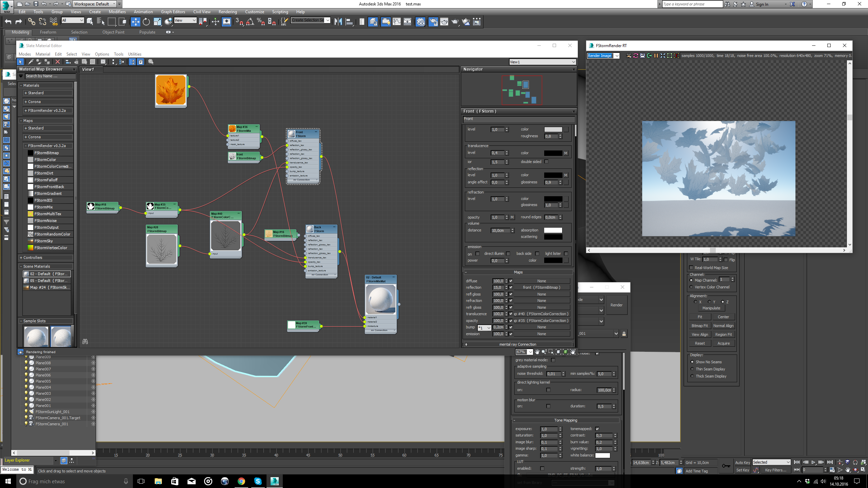Image resolution: width=868 pixels, height=488 pixels.
Task: Toggle the tonemapped checkbox
Action: pyautogui.click(x=597, y=429)
